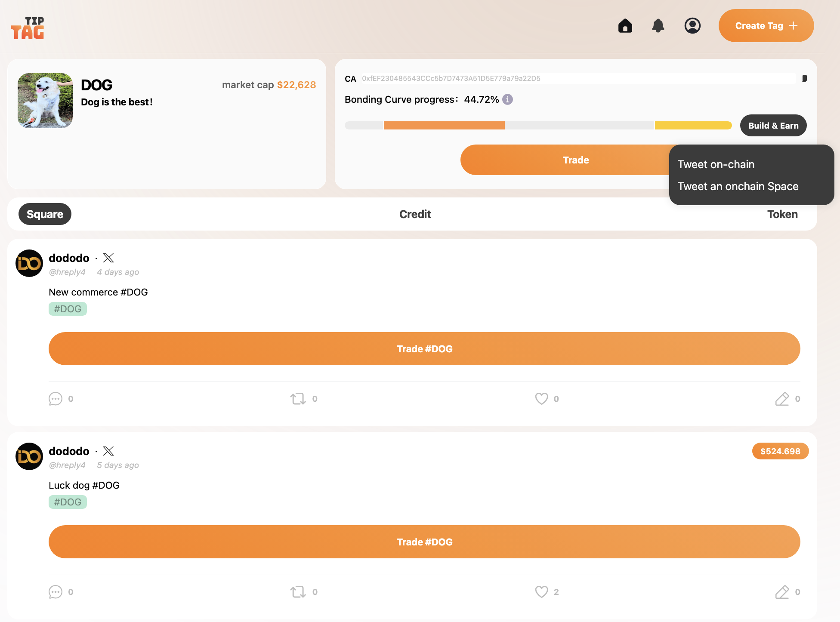Expand the Build & Earn menu
The image size is (840, 622).
click(773, 126)
